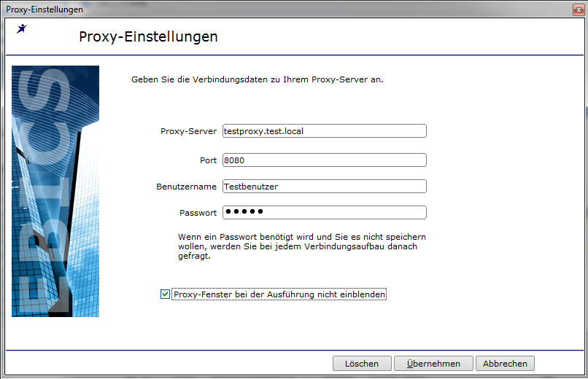Uncheck Proxy-Fenster nicht einblenden checkbox
Screen dimensions: 588x379
coord(165,294)
